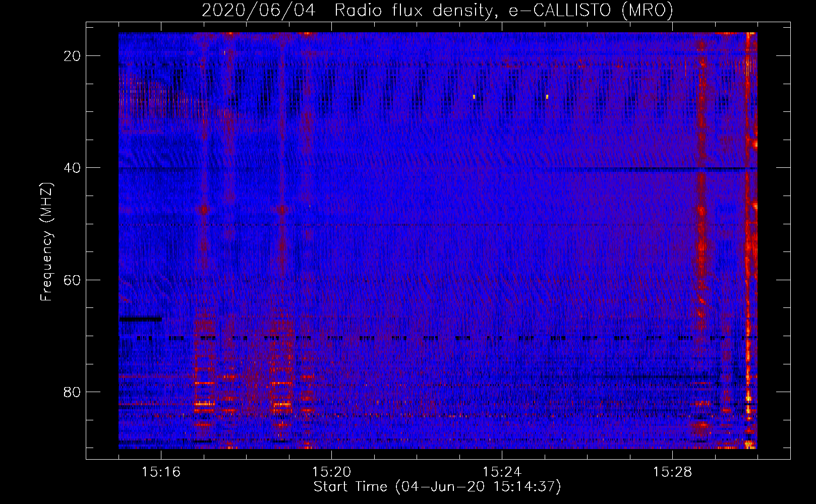Click the '15:24' time tick label
The image size is (816, 504).
[x=502, y=472]
